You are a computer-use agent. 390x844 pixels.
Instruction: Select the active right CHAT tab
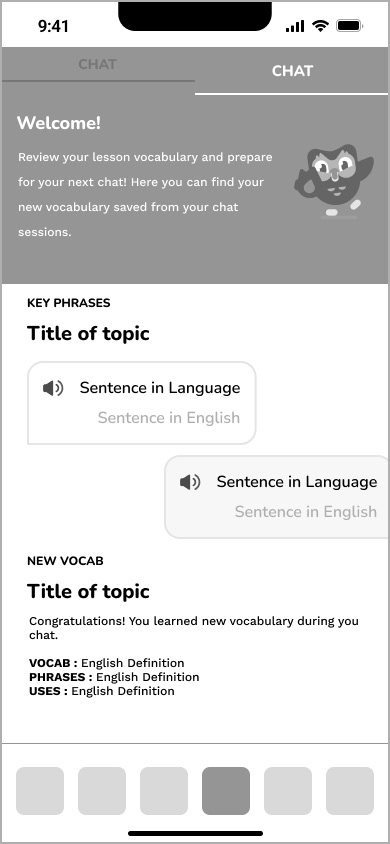tap(292, 71)
